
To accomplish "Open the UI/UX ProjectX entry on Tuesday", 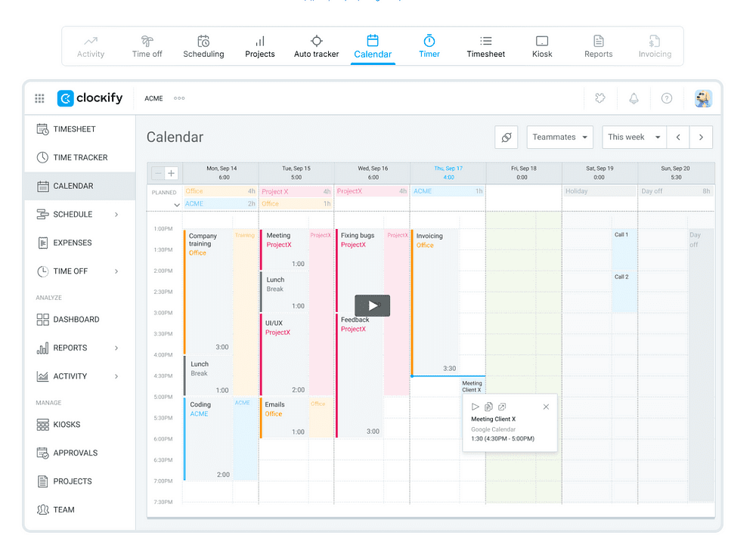I will pos(284,354).
